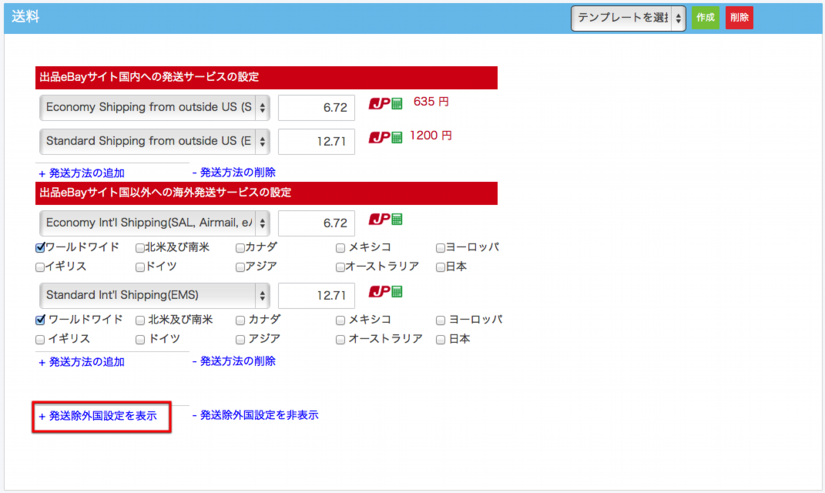Image resolution: width=825 pixels, height=493 pixels.
Task: Click the 6.72 price field for Economy Shipping from outside US
Action: point(316,107)
